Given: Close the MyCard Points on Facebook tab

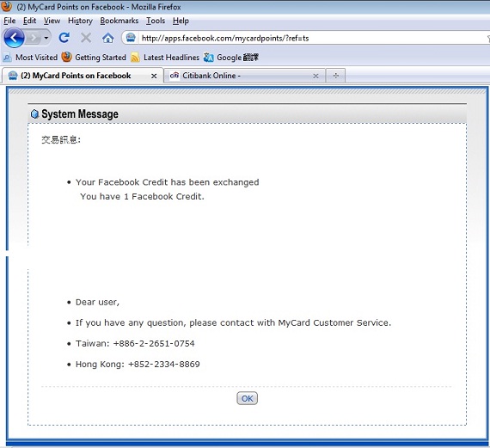Looking at the screenshot, I should point(154,76).
